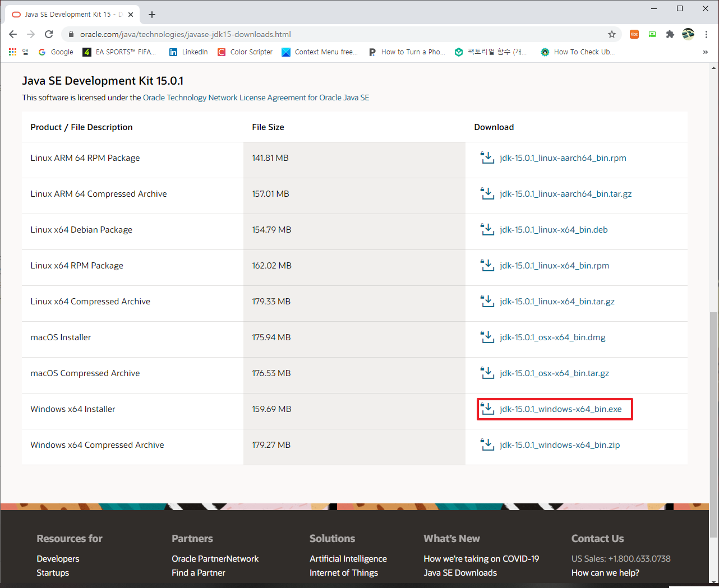This screenshot has height=588, width=719.
Task: Open the Chrome three-dot menu
Action: 706,34
